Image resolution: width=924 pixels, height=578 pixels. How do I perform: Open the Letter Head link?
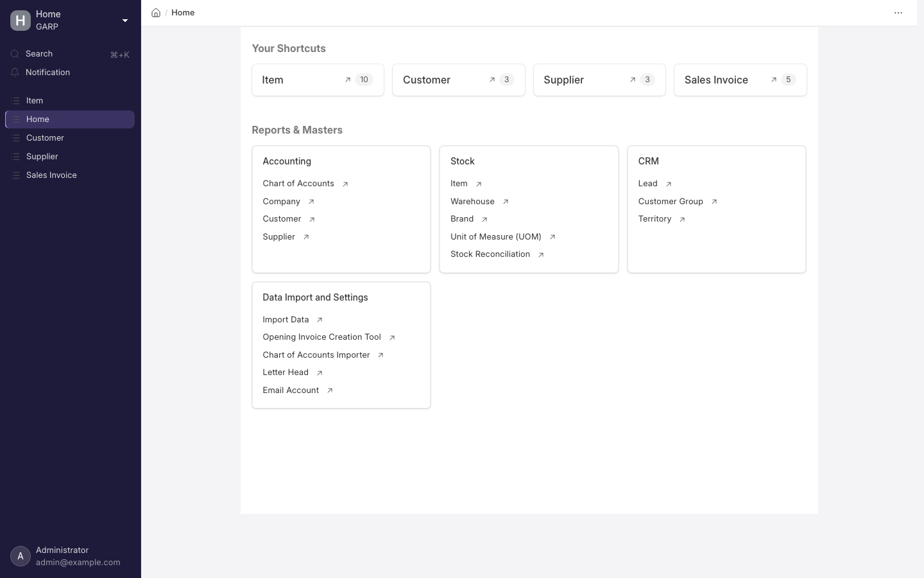[286, 372]
